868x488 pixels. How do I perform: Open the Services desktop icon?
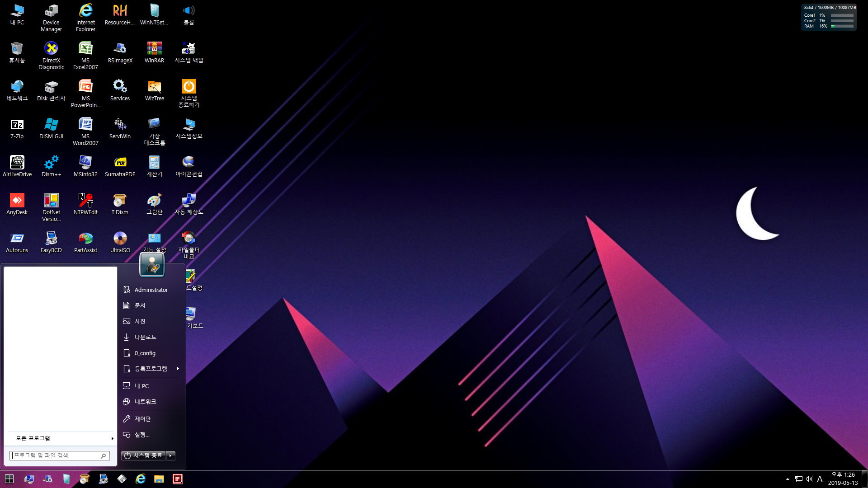tap(120, 90)
